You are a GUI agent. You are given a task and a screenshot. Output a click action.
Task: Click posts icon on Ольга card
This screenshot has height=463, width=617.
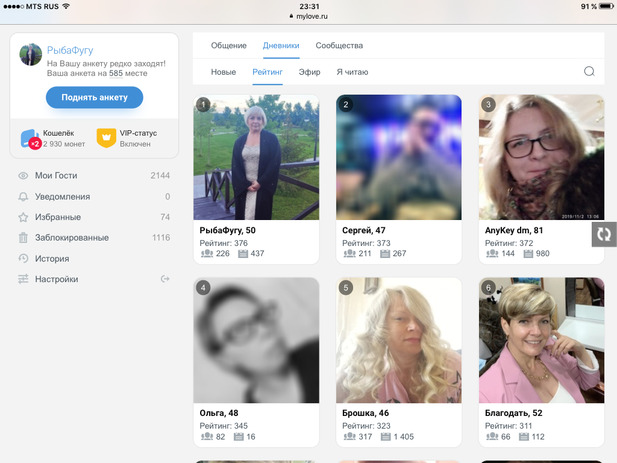click(x=238, y=437)
